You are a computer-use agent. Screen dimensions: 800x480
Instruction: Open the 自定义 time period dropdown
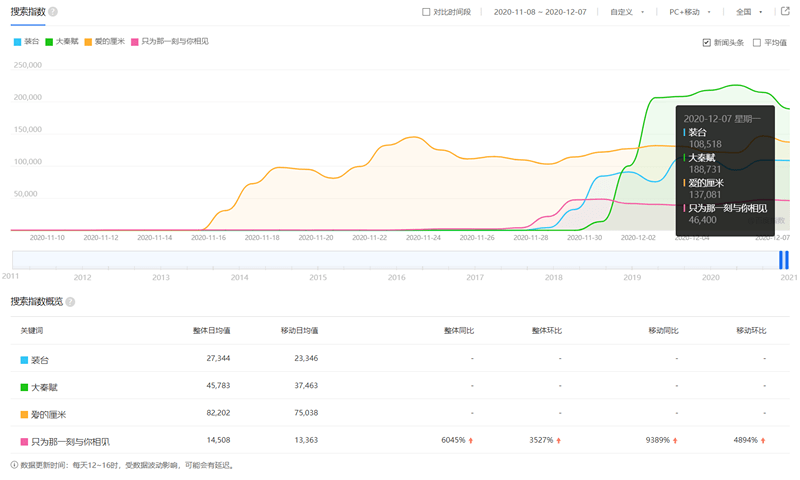click(x=627, y=12)
